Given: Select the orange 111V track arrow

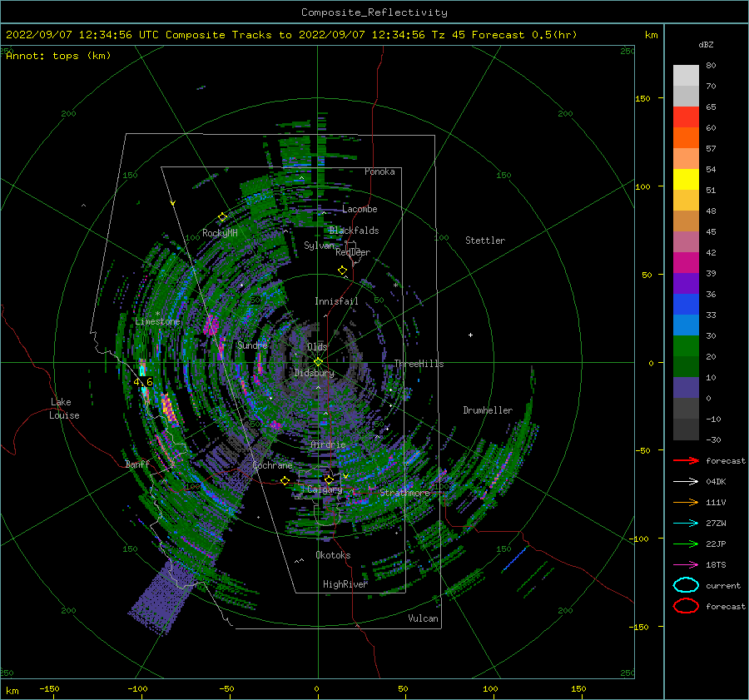Looking at the screenshot, I should pos(686,502).
